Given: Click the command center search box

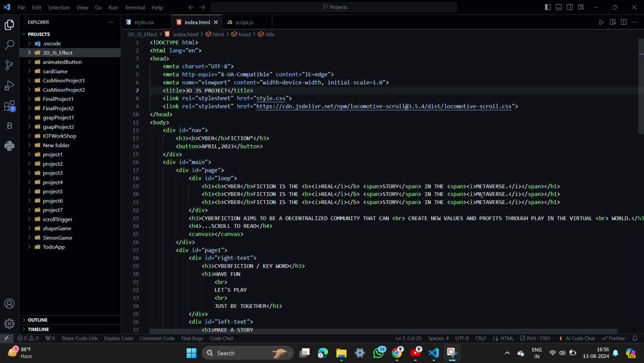Looking at the screenshot, I should tap(334, 7).
